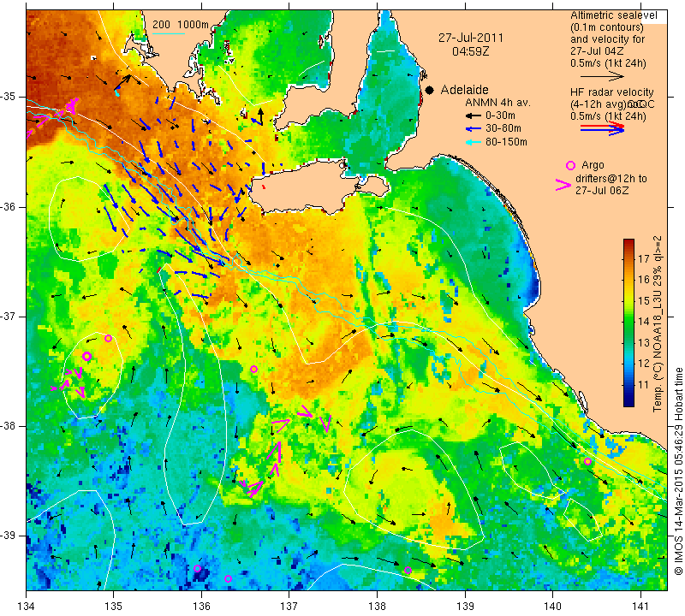Click the HF radar velocity legend text
The image size is (685, 616).
(x=611, y=92)
